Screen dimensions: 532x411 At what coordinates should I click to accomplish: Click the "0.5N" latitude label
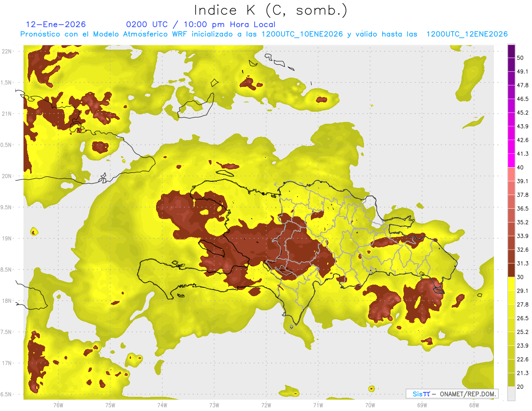point(7,145)
